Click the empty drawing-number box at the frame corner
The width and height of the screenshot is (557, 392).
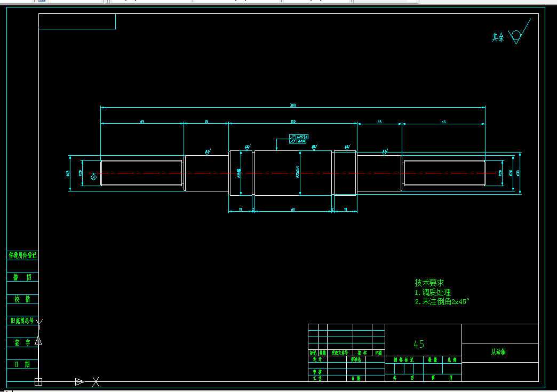pos(77,21)
